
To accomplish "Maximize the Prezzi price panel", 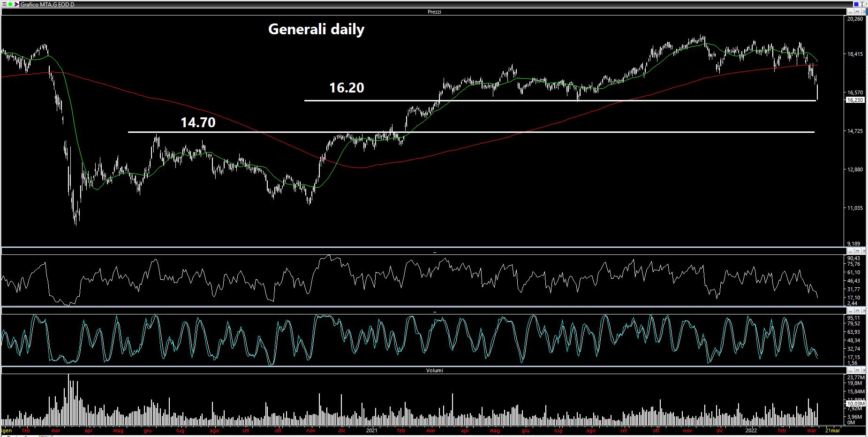I will coord(857,12).
